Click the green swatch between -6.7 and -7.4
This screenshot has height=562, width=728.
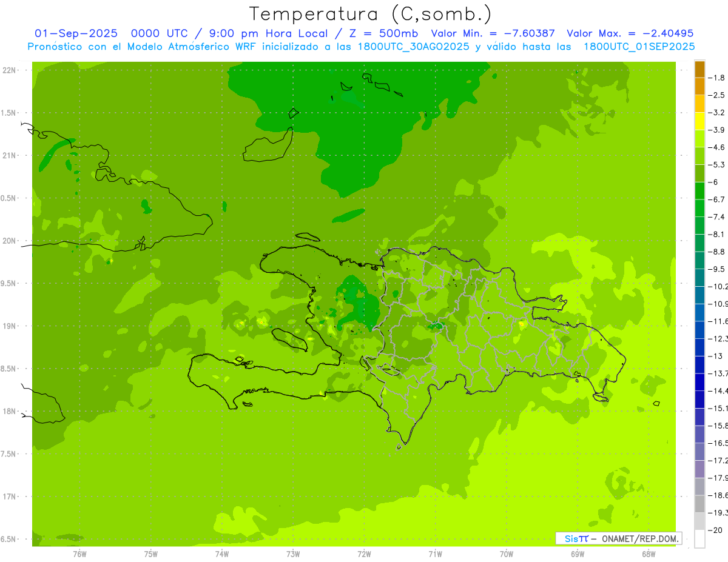tap(699, 208)
